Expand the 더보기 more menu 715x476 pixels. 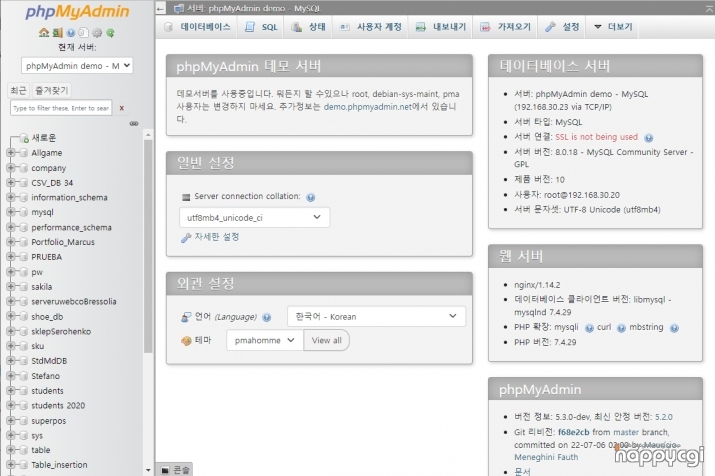(613, 27)
